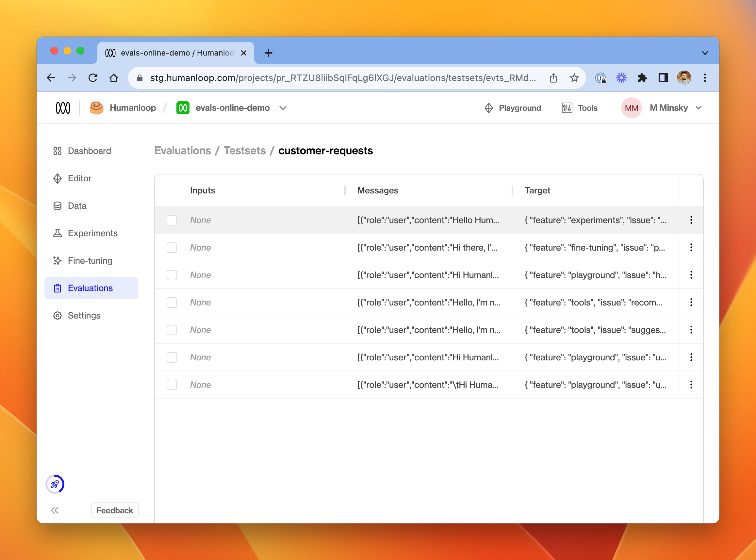
Task: Open the tab search chevron in the browser
Action: tap(705, 53)
